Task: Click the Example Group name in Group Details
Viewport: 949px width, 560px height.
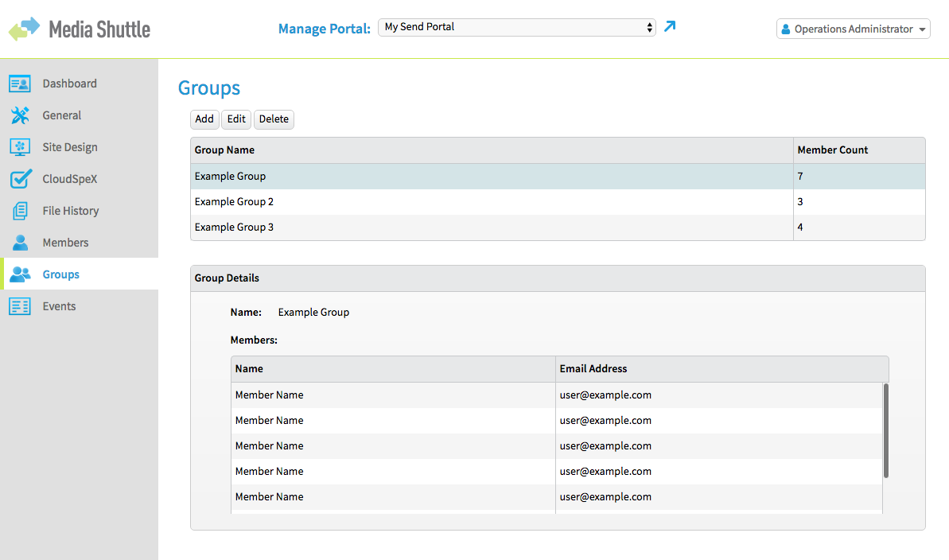Action: (x=313, y=313)
